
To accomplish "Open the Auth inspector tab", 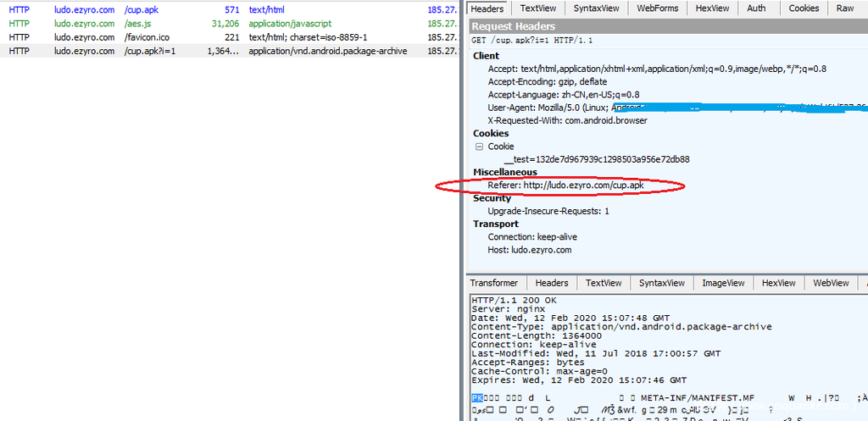I will (x=756, y=8).
